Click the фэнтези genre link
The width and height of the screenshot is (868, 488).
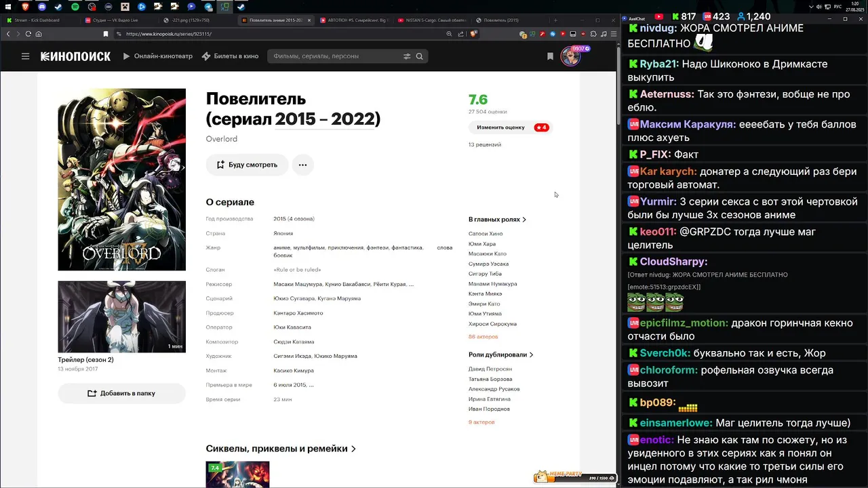tap(378, 248)
